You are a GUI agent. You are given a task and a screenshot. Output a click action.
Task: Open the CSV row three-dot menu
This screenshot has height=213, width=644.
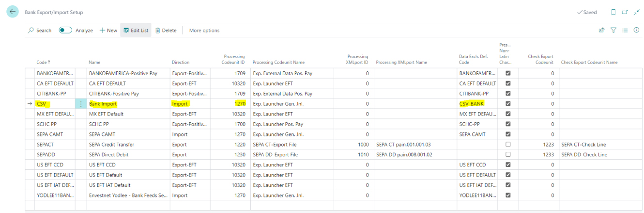80,104
